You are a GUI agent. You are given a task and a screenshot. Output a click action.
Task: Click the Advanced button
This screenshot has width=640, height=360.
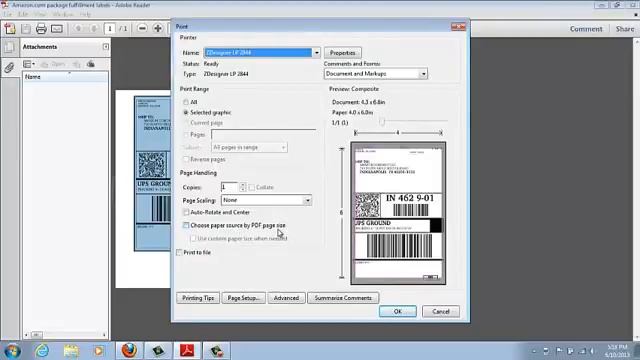[x=286, y=298]
